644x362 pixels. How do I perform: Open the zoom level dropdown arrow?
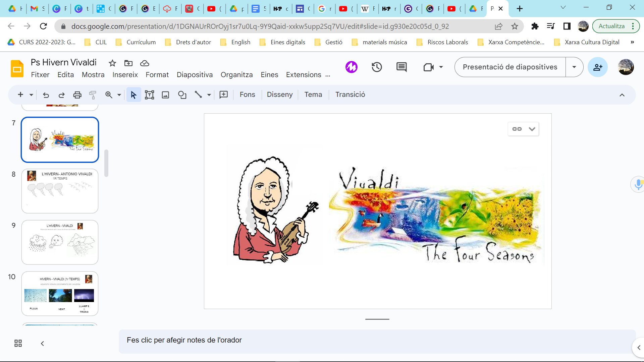pos(119,95)
